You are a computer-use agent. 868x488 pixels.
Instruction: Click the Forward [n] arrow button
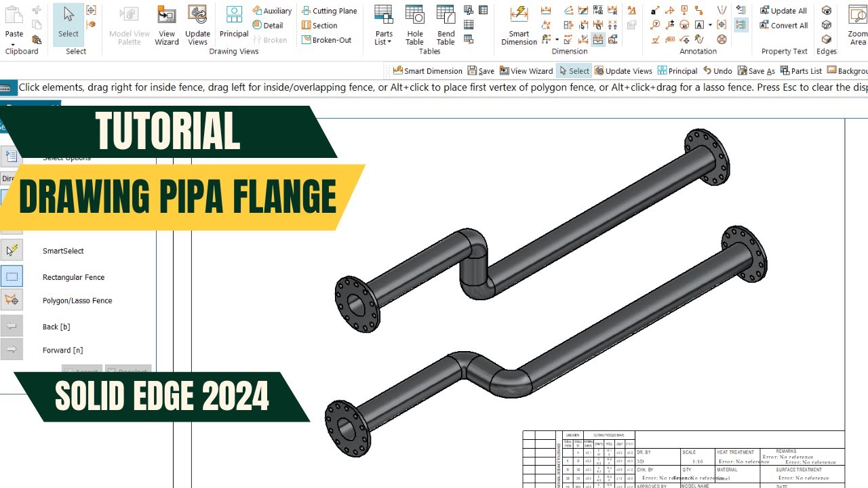[x=12, y=350]
